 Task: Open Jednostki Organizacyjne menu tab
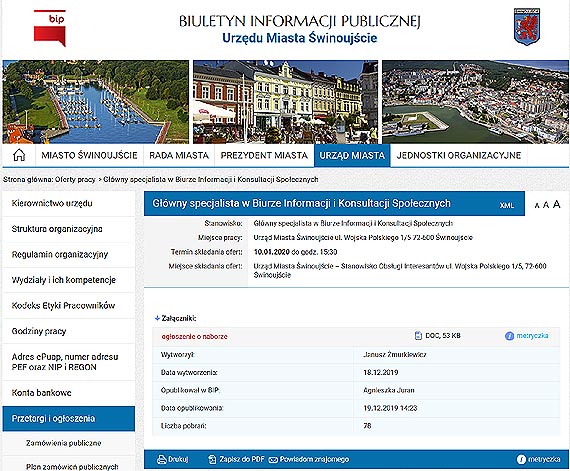459,155
